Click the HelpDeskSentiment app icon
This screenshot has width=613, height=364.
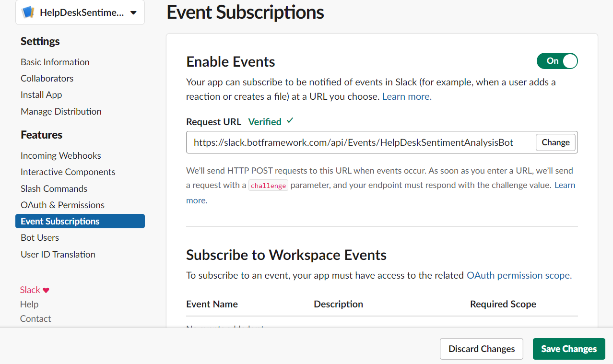tap(28, 12)
